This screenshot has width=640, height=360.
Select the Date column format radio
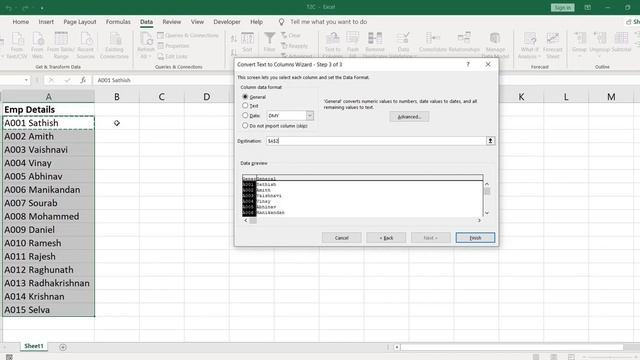coord(245,116)
